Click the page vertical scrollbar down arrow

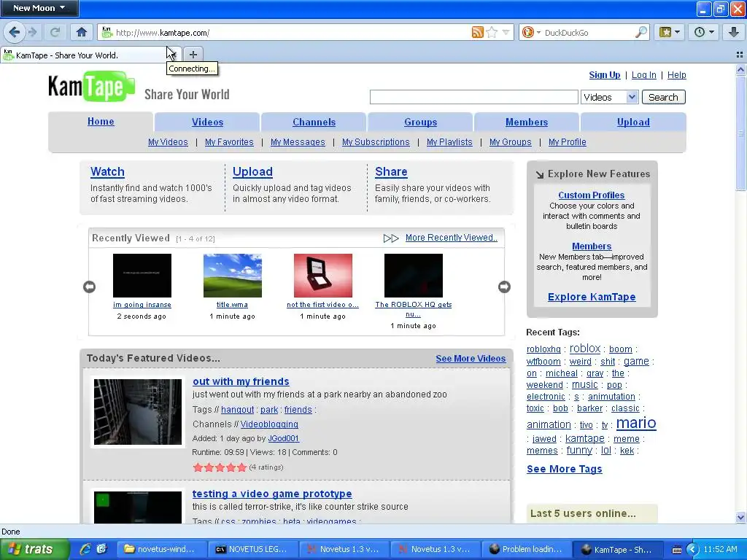point(740,517)
